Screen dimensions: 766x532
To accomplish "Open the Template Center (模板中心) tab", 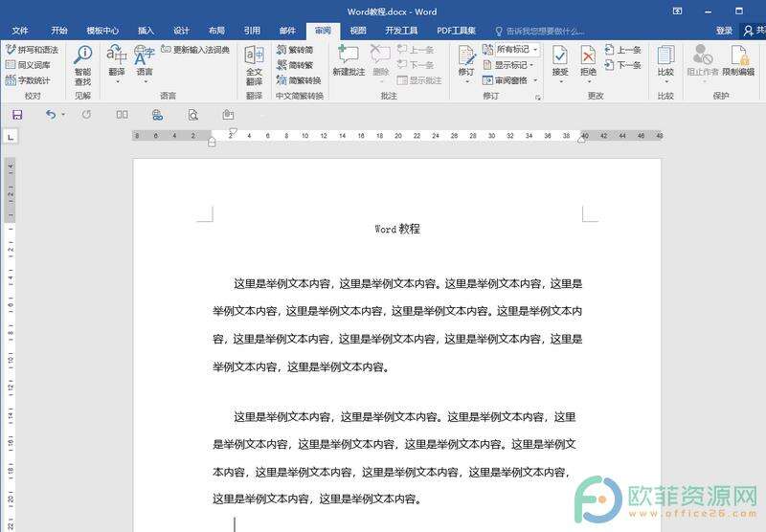I will 102,31.
